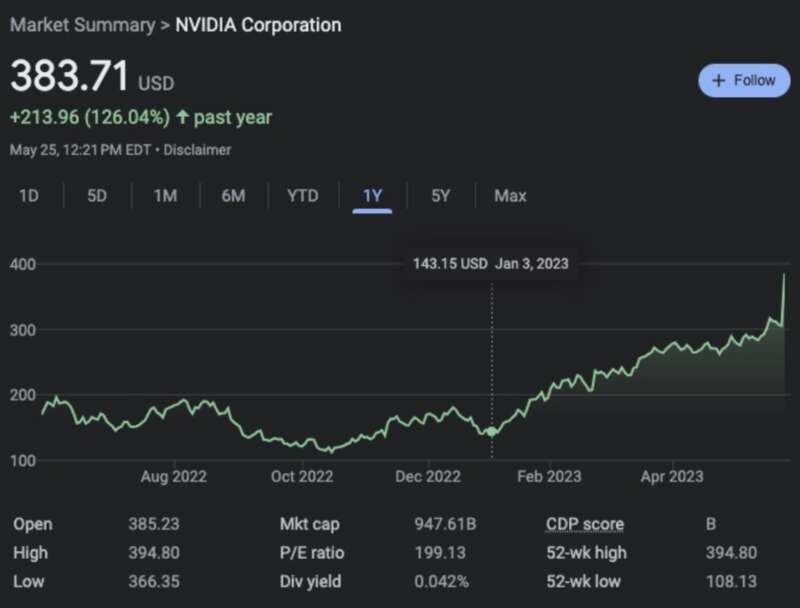Click the Div yield label
This screenshot has height=608, width=800.
click(311, 581)
